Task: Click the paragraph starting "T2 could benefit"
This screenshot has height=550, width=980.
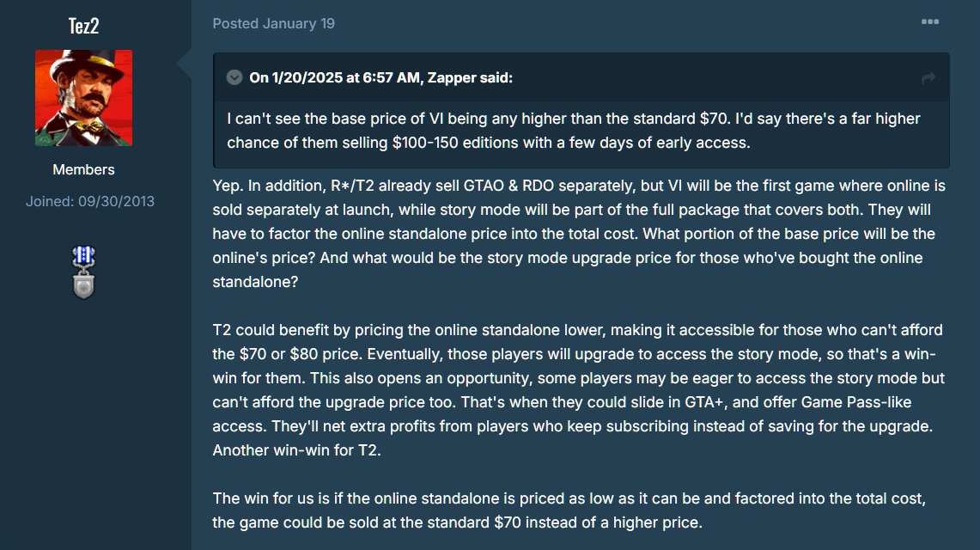Action: (x=579, y=390)
